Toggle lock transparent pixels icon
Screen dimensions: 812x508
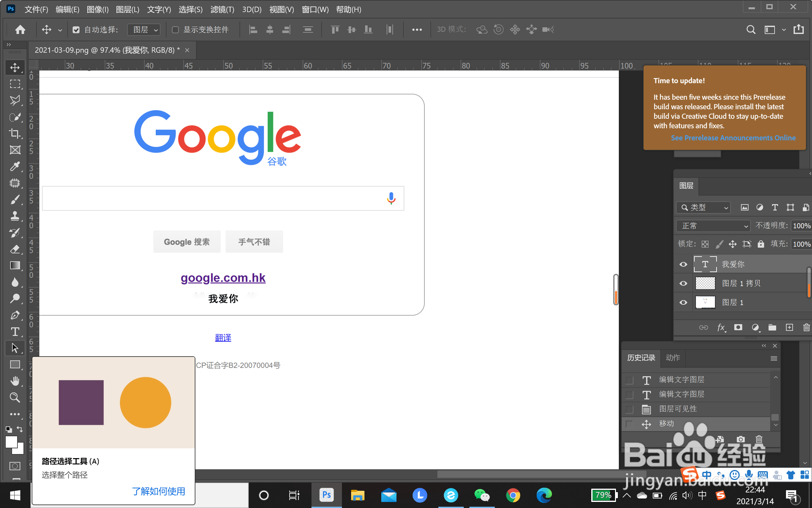tap(705, 244)
